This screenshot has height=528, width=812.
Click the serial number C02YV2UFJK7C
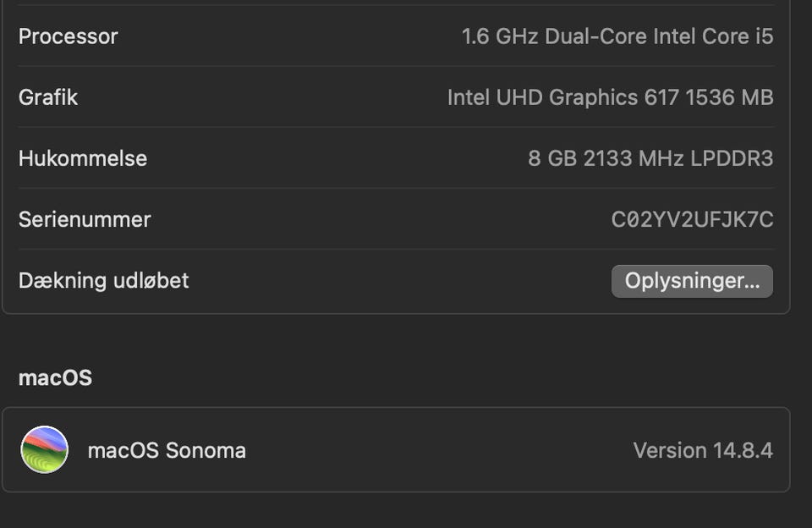click(692, 220)
